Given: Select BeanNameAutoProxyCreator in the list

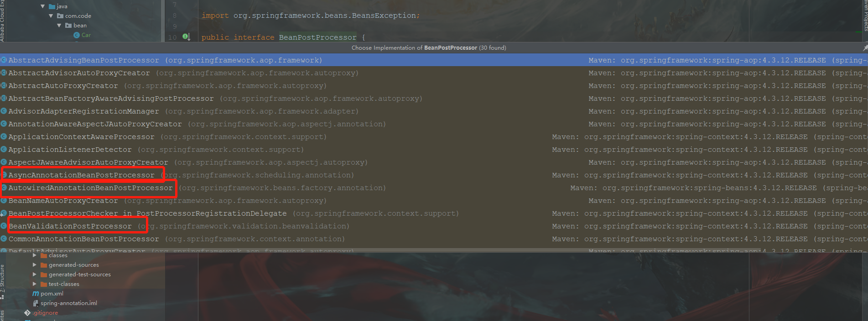Looking at the screenshot, I should coord(434,201).
